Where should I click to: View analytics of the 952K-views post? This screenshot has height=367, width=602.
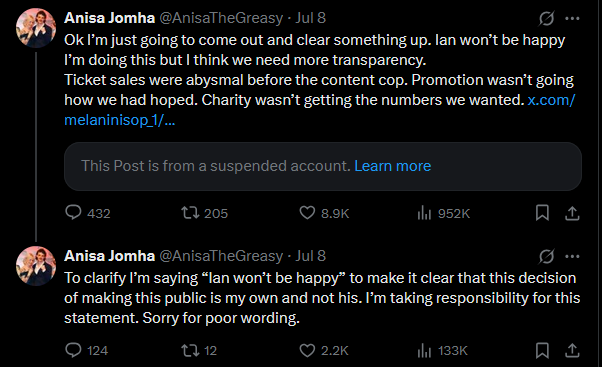coord(443,213)
